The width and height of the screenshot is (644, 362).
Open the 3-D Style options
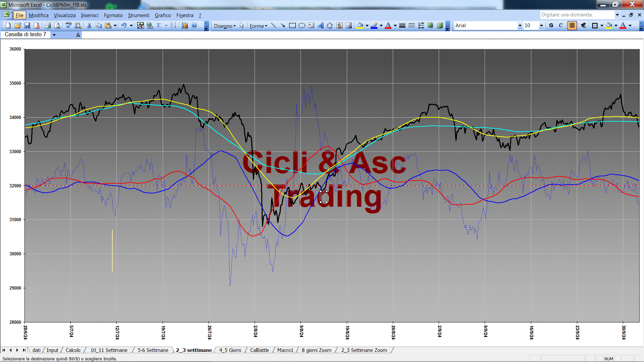440,25
